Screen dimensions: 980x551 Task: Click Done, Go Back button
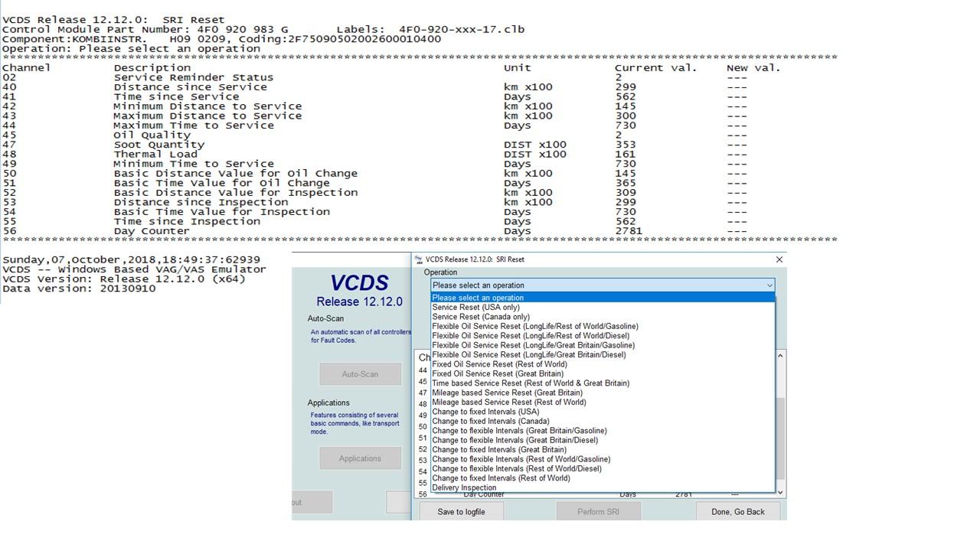(x=738, y=511)
